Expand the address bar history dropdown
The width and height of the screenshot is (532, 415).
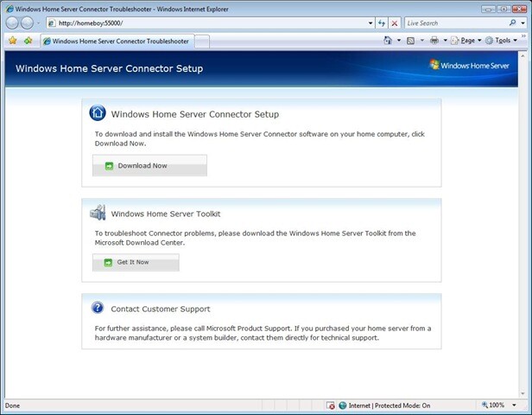pyautogui.click(x=370, y=23)
